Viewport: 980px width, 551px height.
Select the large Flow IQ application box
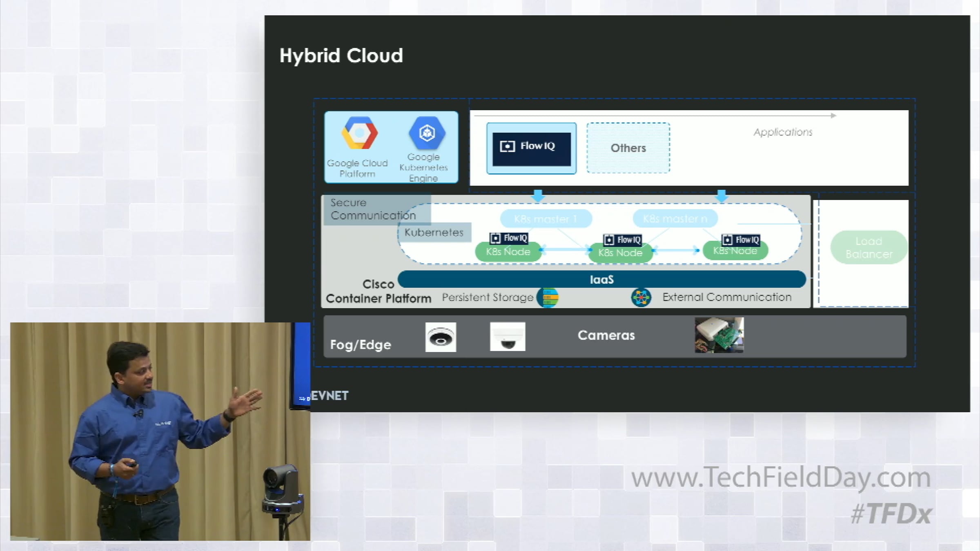[x=531, y=148]
